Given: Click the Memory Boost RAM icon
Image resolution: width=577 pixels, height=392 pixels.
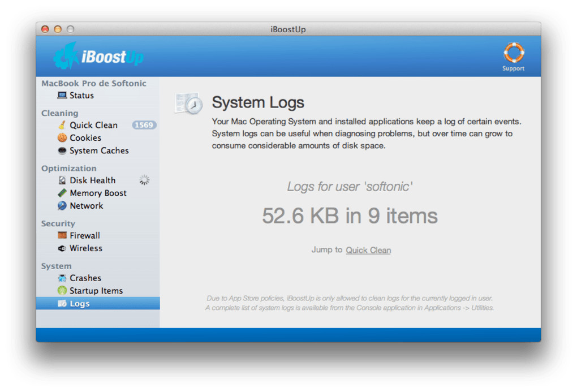Looking at the screenshot, I should [62, 193].
